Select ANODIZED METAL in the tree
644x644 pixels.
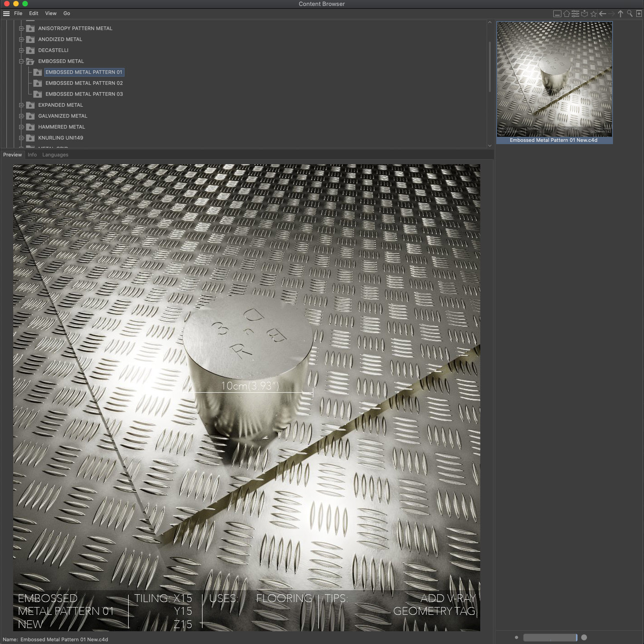(60, 39)
